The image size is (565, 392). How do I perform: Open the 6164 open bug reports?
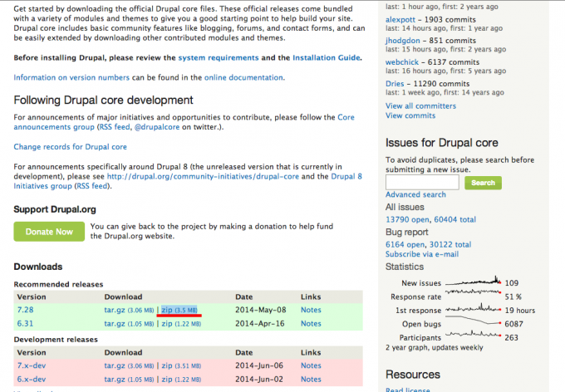[x=401, y=245]
